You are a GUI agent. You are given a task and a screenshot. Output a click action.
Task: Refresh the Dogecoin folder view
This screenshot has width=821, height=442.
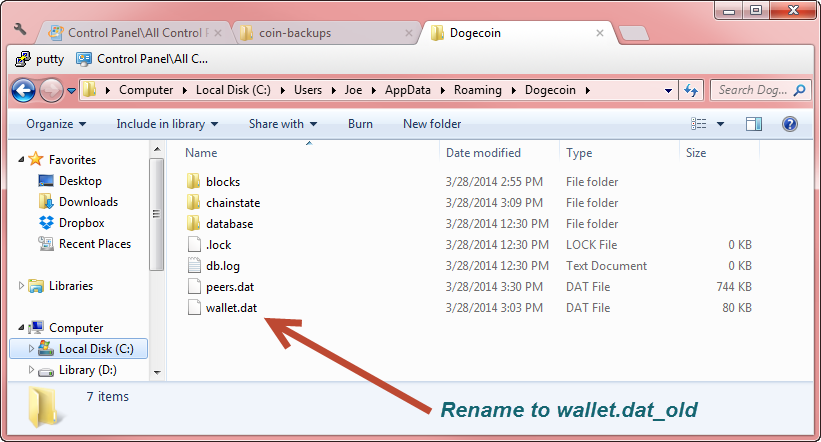[x=691, y=90]
